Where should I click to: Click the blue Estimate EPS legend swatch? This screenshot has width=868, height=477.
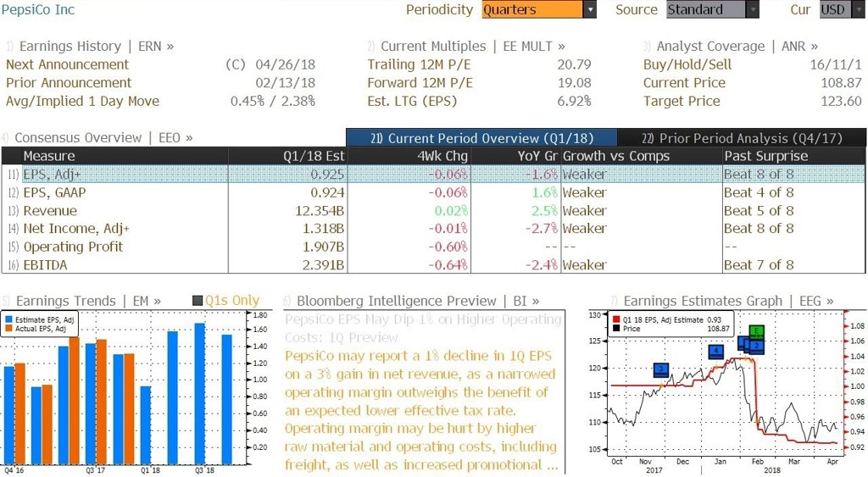[x=8, y=320]
